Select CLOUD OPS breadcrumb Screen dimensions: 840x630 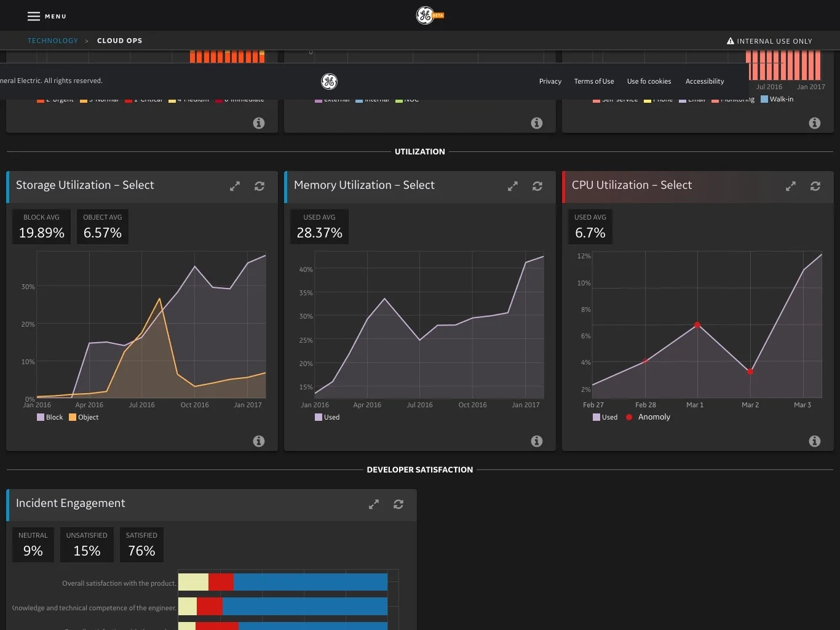tap(119, 41)
